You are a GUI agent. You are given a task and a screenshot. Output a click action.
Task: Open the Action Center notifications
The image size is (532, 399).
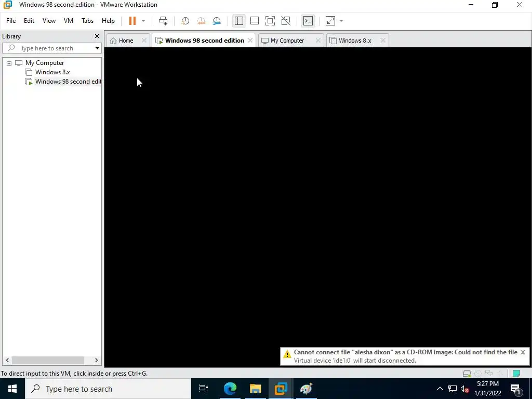[x=515, y=389]
